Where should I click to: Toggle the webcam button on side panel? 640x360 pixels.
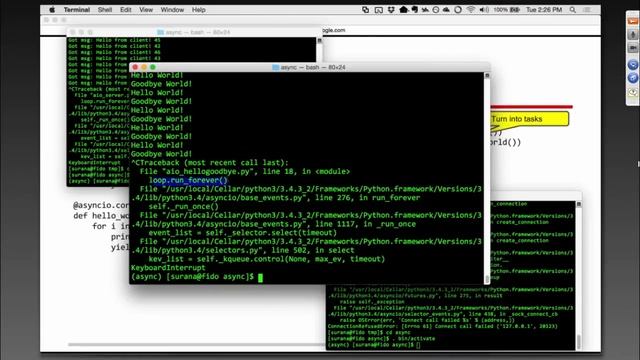pos(633,48)
